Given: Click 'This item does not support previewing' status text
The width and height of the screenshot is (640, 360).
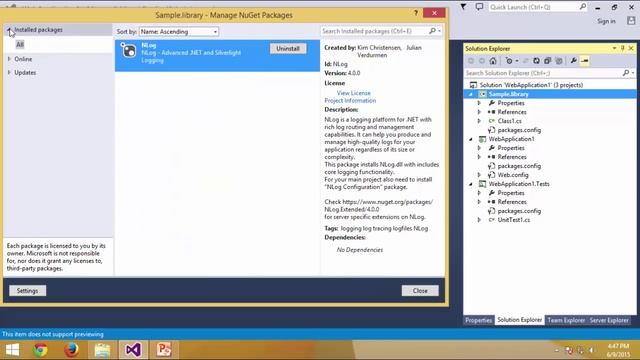Looking at the screenshot, I should (x=53, y=334).
